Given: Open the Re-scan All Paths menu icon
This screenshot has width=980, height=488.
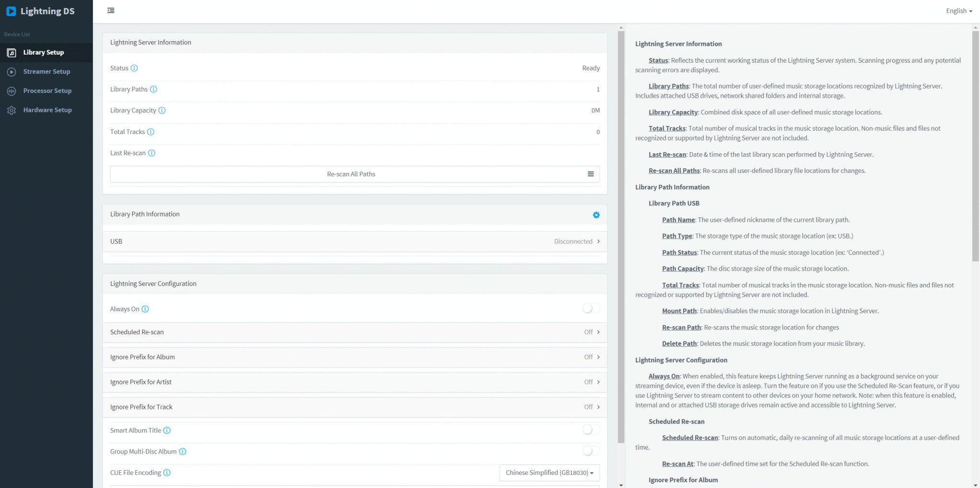Looking at the screenshot, I should (x=591, y=174).
